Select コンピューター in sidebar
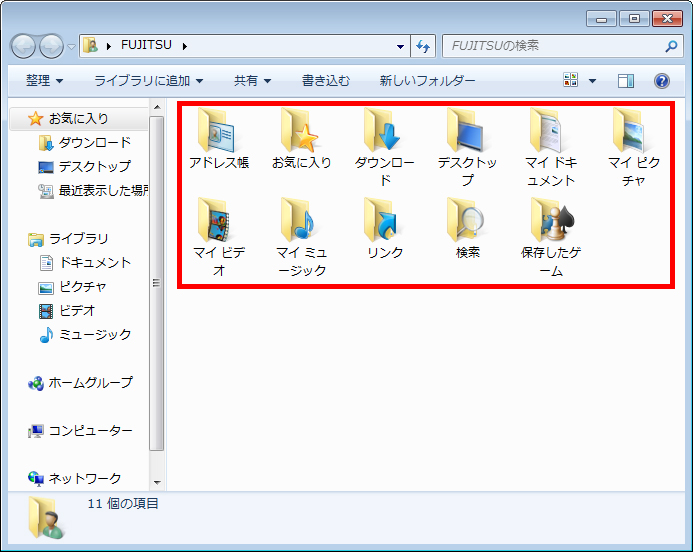The image size is (693, 552). click(x=80, y=430)
